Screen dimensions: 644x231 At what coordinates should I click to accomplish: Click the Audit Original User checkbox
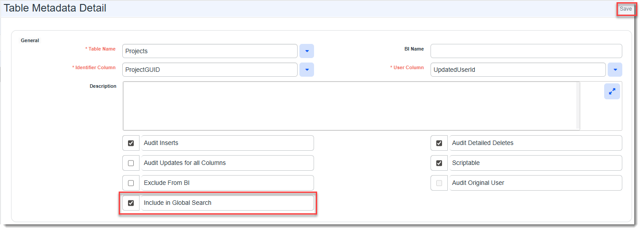[x=439, y=183]
